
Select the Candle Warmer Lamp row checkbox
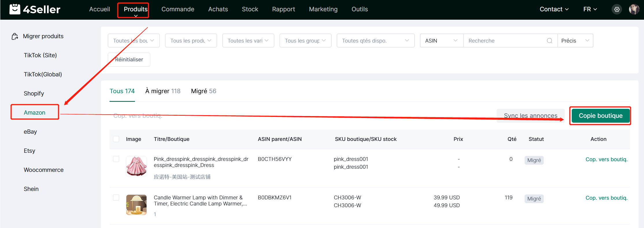tap(116, 198)
